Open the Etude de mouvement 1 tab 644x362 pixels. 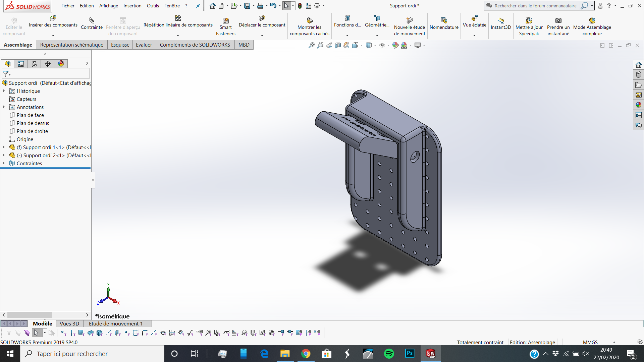tap(116, 324)
